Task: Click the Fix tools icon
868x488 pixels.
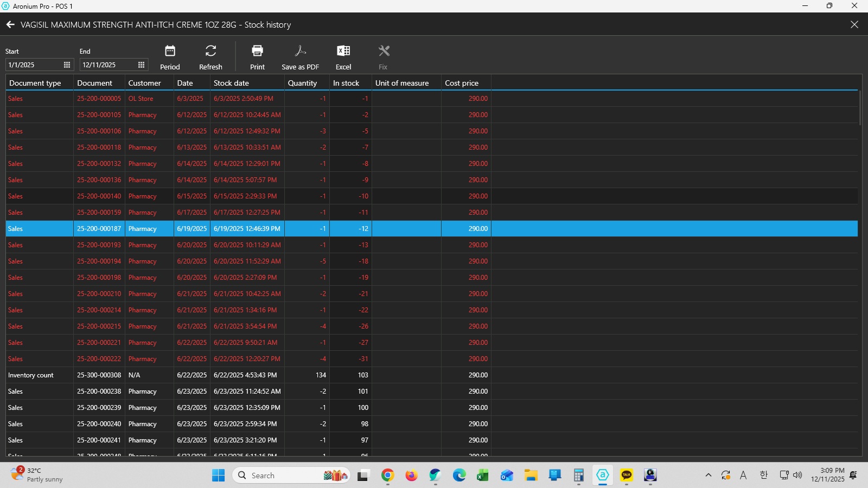Action: 384,52
